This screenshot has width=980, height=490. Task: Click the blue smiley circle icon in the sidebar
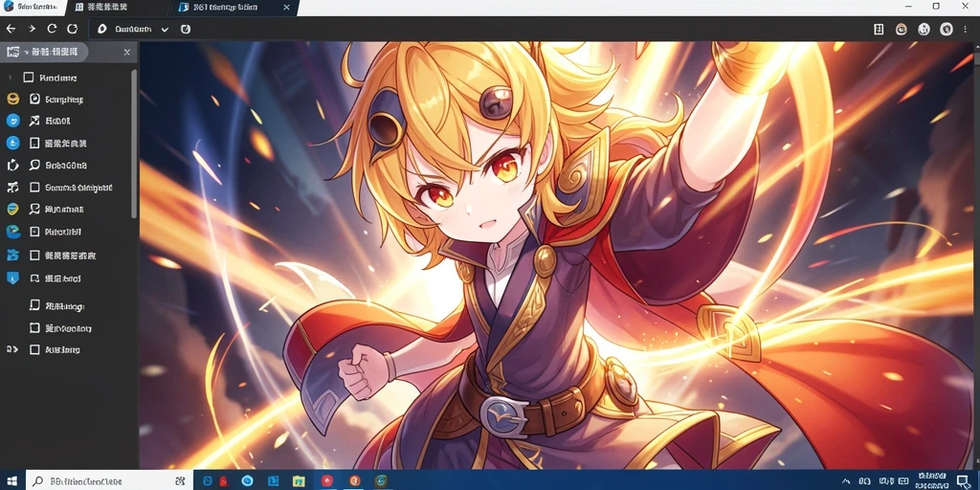13,121
